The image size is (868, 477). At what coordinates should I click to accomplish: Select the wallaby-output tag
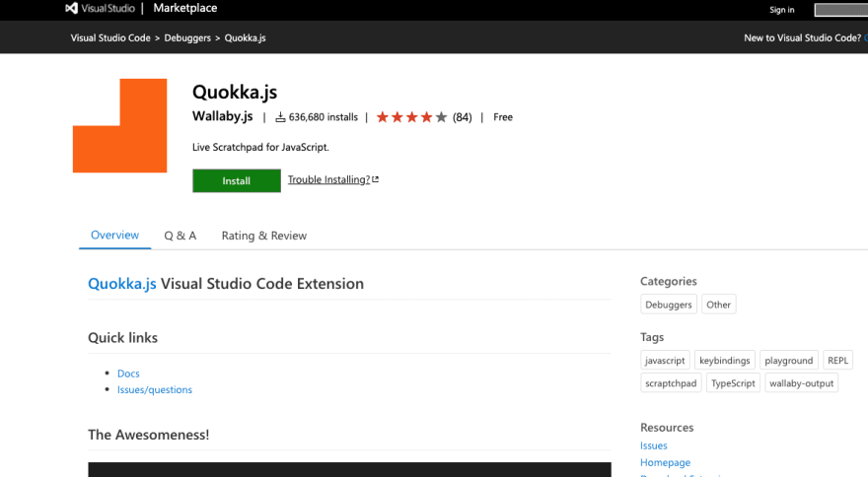click(801, 383)
